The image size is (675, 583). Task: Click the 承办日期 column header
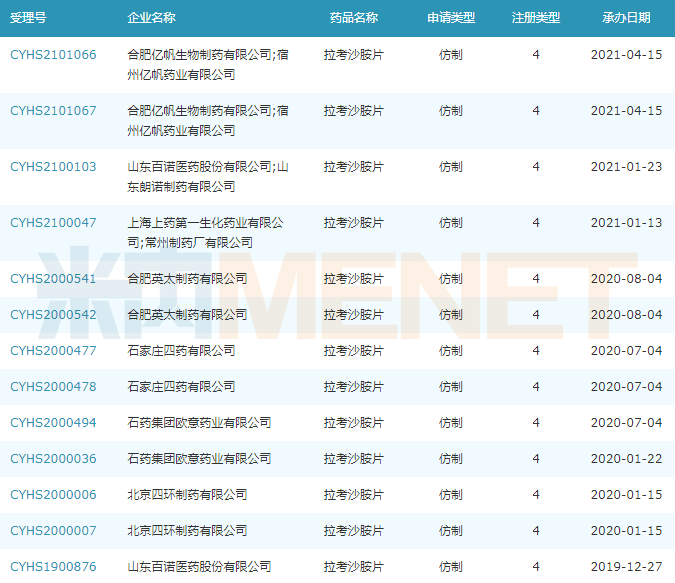click(626, 18)
